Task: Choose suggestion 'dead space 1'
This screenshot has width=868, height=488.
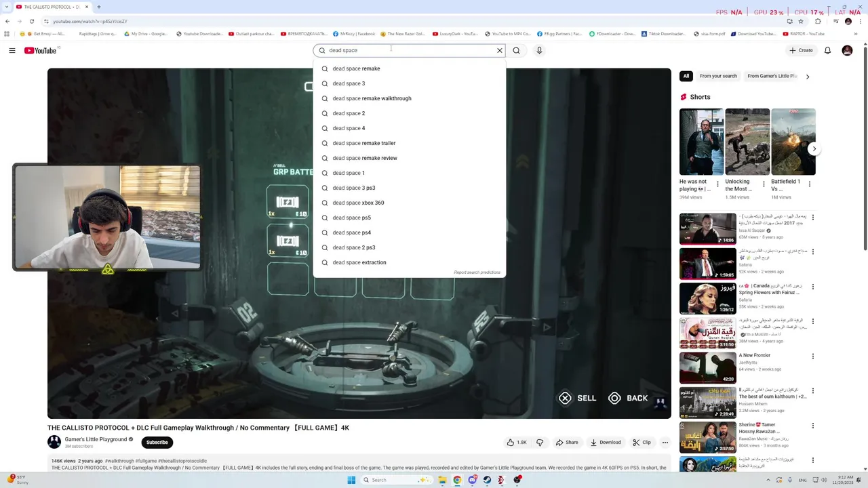Action: 410,173
